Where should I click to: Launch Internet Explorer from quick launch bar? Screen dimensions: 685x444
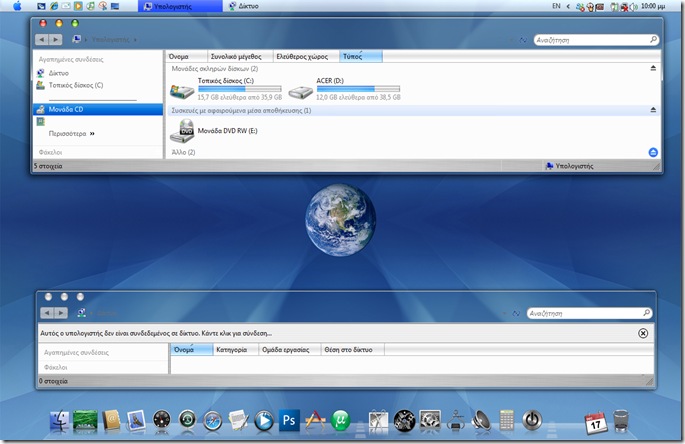click(54, 6)
